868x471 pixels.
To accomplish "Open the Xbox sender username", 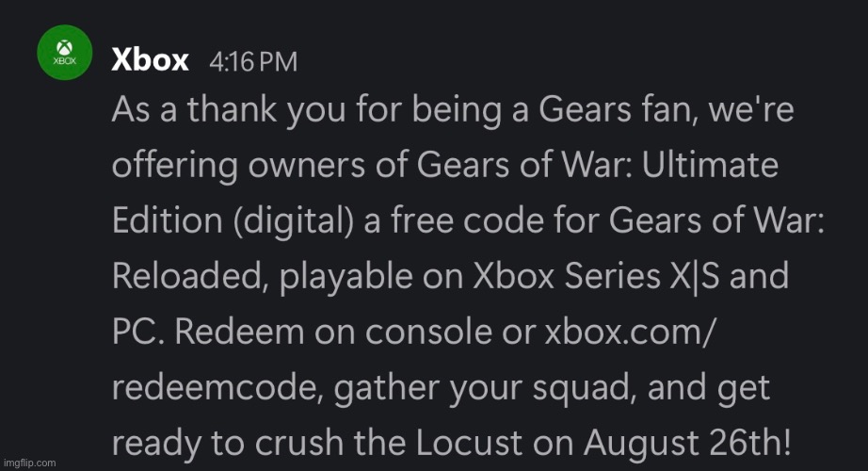I will pyautogui.click(x=151, y=61).
